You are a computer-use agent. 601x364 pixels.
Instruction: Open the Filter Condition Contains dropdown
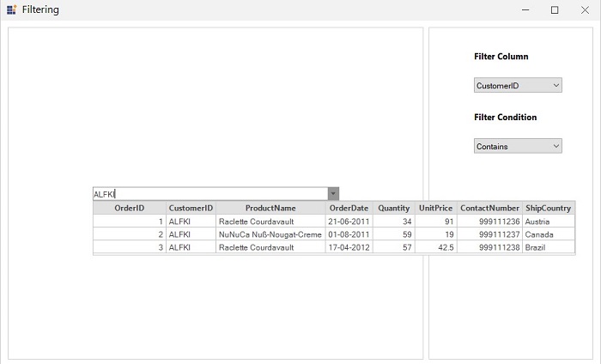518,146
